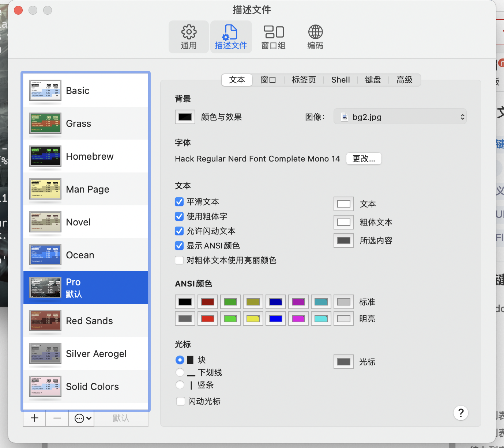The height and width of the screenshot is (448, 504).
Task: Switch to the 窗口组 toolbar pane
Action: (x=274, y=37)
